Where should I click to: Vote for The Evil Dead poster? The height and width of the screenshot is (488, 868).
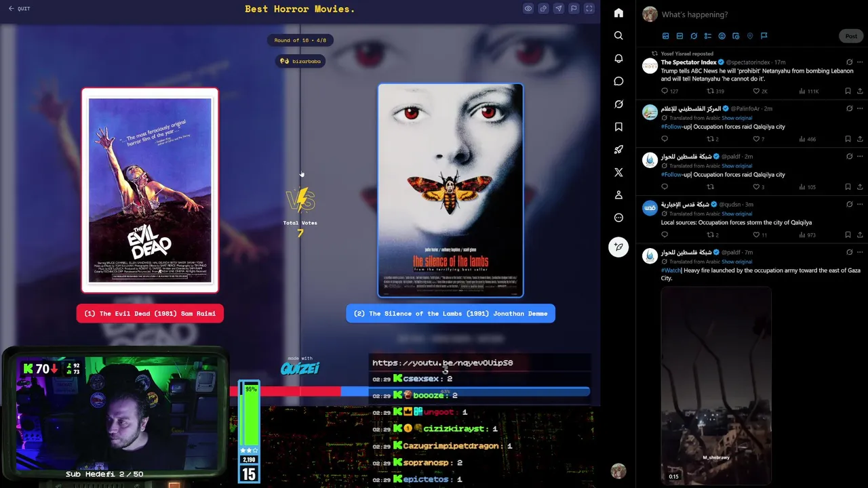click(x=150, y=190)
